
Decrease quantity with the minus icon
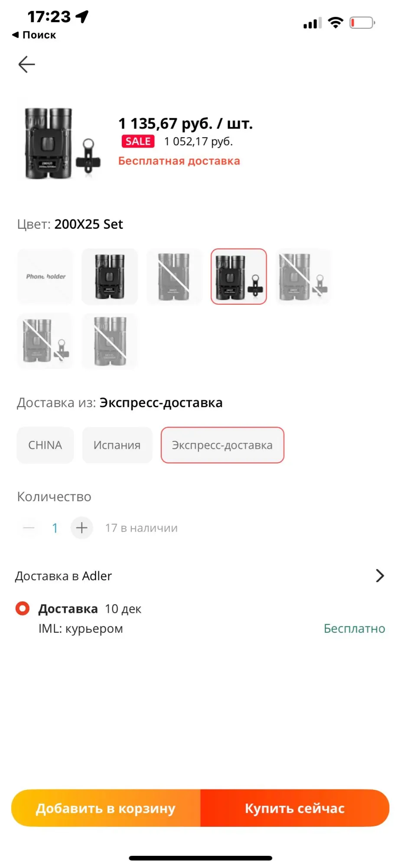[x=29, y=528]
